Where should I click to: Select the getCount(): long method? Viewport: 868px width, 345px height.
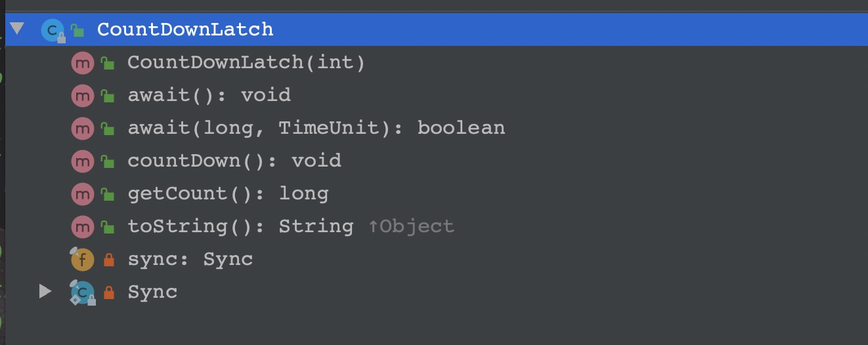pyautogui.click(x=228, y=194)
